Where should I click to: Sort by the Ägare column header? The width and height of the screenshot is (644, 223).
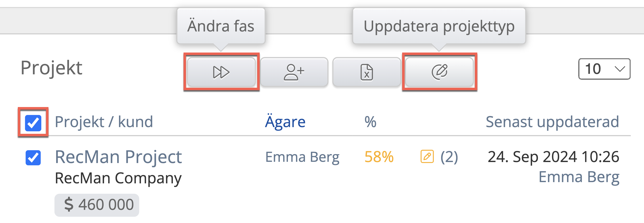pyautogui.click(x=285, y=122)
